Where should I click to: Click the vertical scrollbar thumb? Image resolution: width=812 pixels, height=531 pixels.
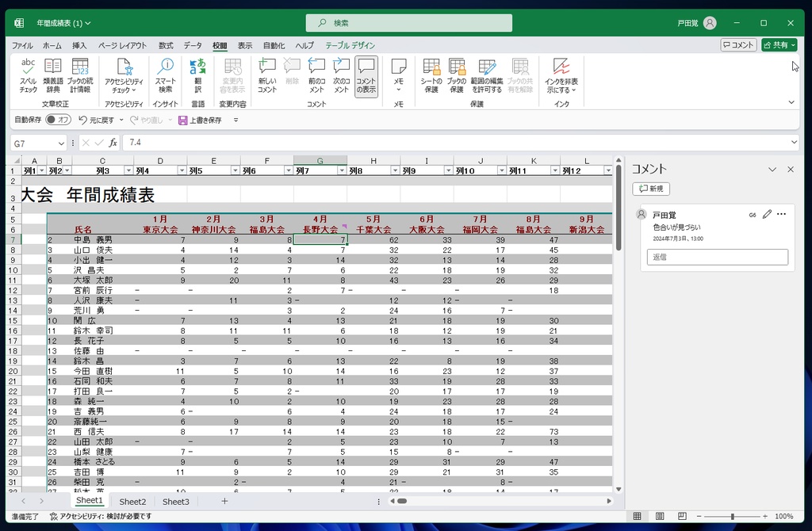tap(619, 207)
